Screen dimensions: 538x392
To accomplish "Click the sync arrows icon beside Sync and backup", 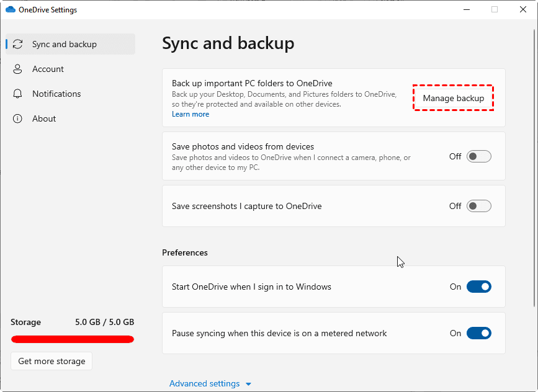I will pos(19,44).
